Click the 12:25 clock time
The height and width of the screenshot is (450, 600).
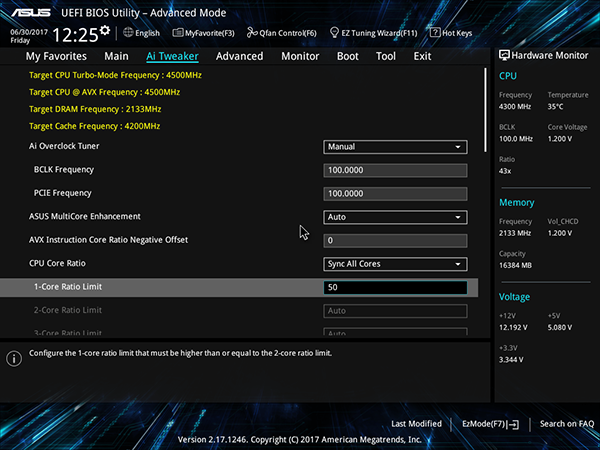coord(75,35)
